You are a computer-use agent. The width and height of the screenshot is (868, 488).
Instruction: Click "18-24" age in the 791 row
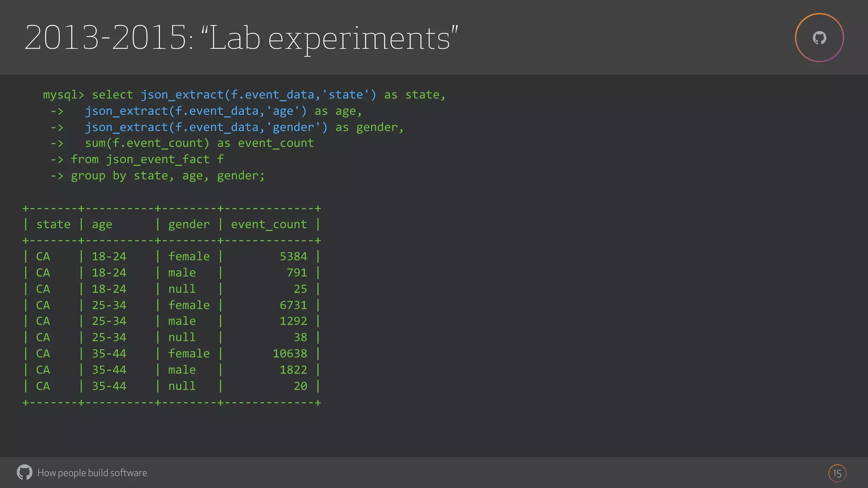(109, 272)
